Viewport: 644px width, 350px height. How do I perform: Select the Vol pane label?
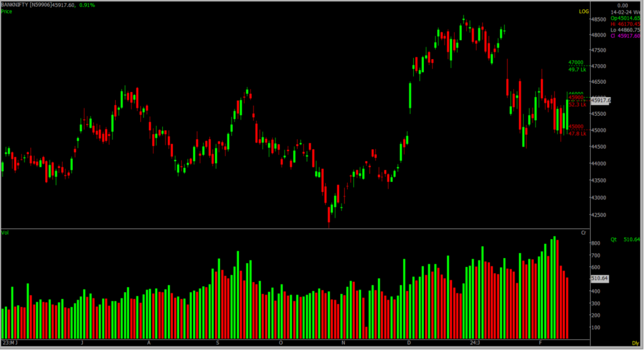pyautogui.click(x=5, y=232)
